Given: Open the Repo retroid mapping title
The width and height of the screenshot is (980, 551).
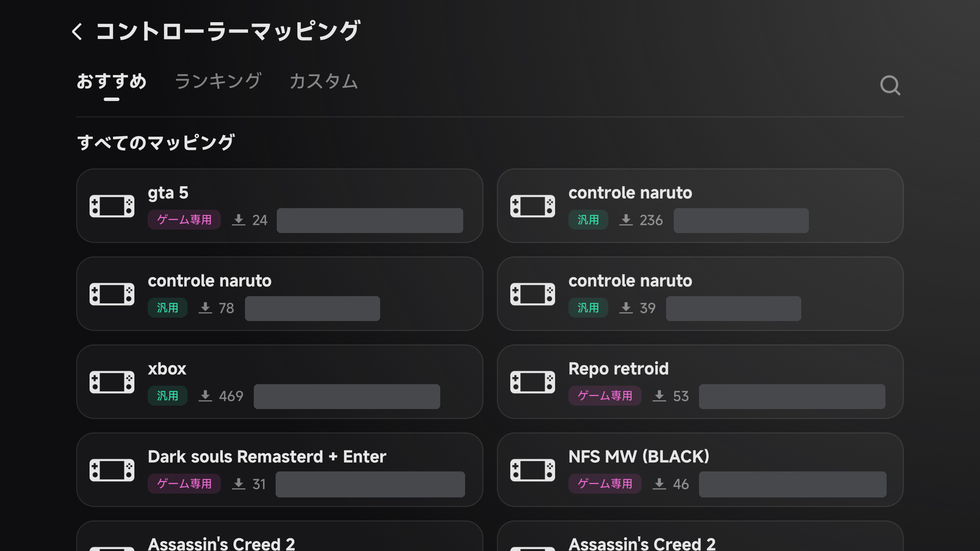Looking at the screenshot, I should pos(619,369).
